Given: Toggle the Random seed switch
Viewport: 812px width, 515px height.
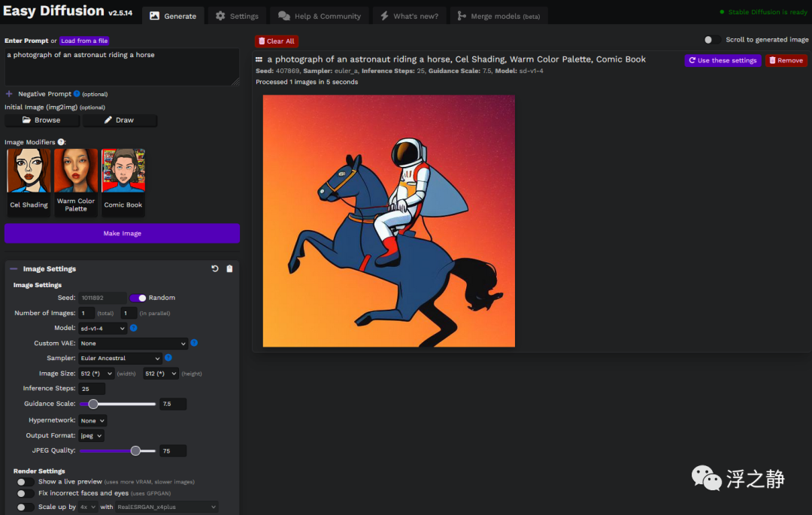Looking at the screenshot, I should point(138,298).
